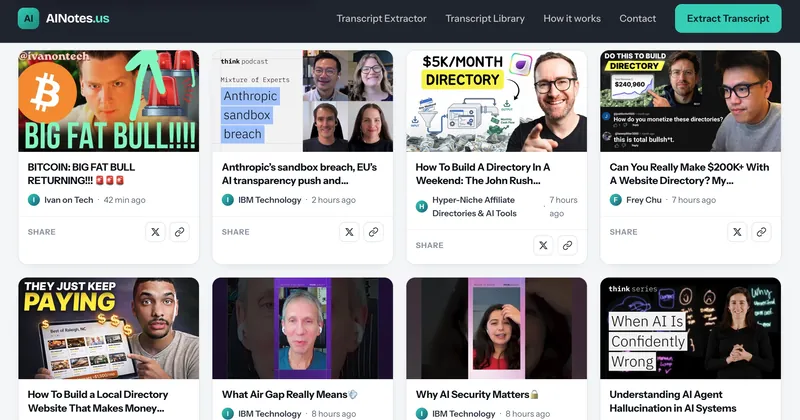Image resolution: width=800 pixels, height=420 pixels.
Task: Click IBM Technology name on sandbox breach card
Action: click(269, 200)
